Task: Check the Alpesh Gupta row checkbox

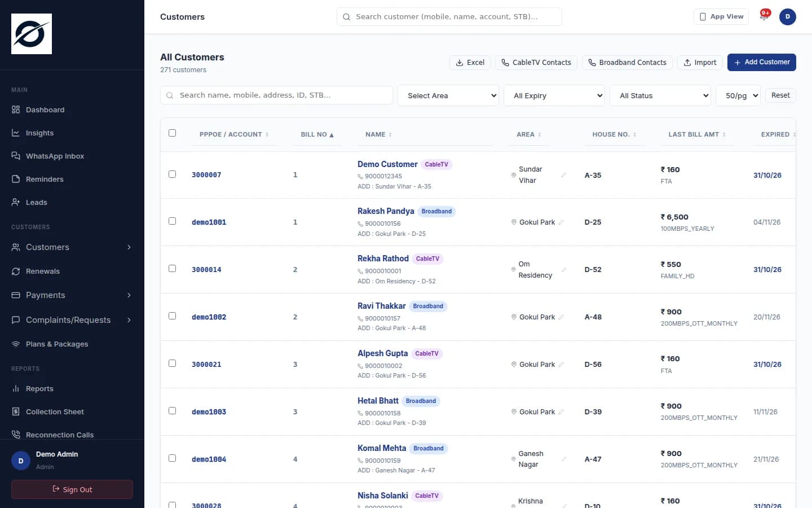Action: (x=173, y=364)
